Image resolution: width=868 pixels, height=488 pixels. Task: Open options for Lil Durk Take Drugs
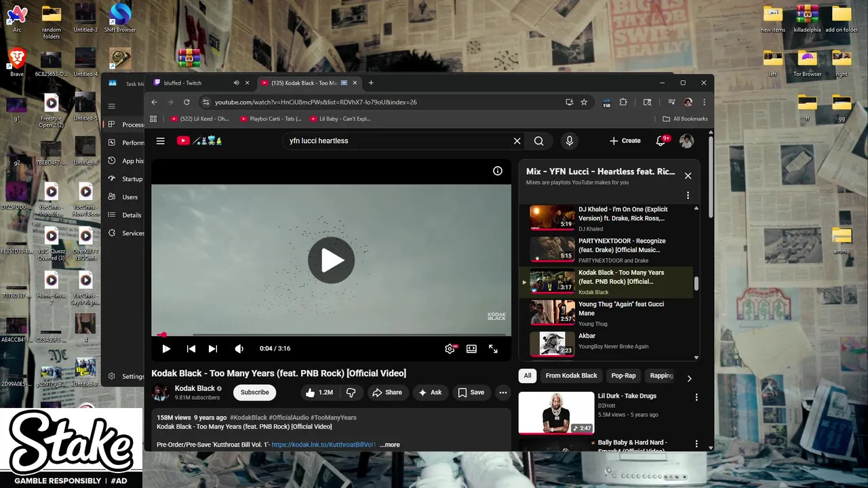click(696, 397)
